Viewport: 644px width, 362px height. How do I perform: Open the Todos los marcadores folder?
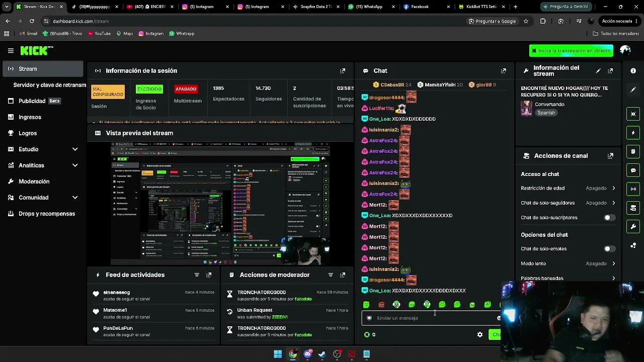click(x=616, y=34)
